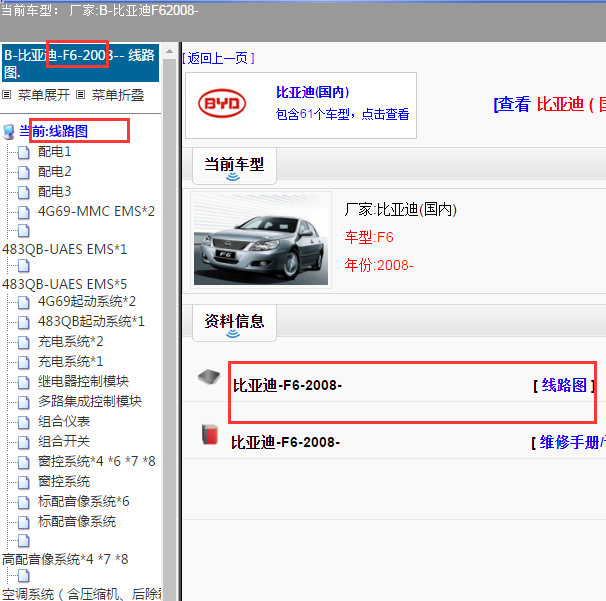This screenshot has width=606, height=601.
Task: Open the 线路图 link for 比亚迪-F6-2008-
Action: [564, 385]
